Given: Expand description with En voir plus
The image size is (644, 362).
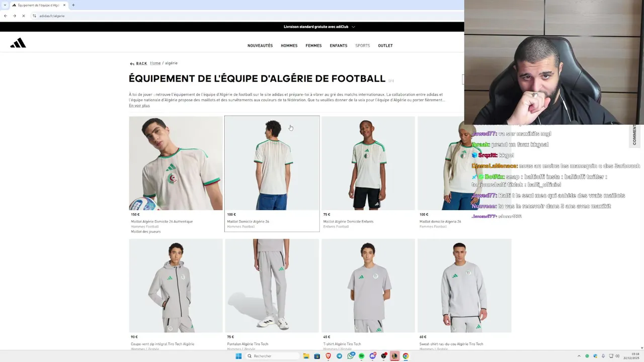Looking at the screenshot, I should coord(139,106).
